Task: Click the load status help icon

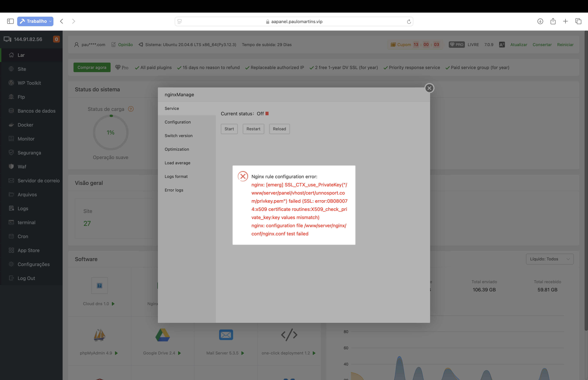Action: point(131,109)
